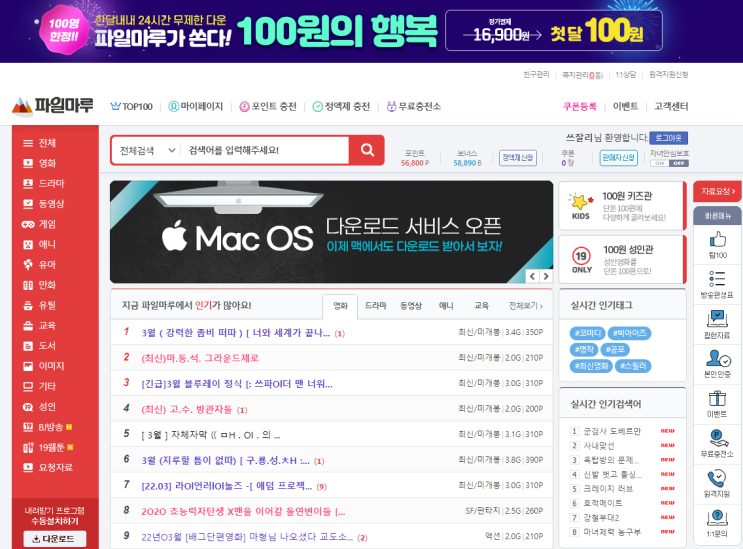Open 무료충전소 in the top menu
Image resolution: width=743 pixels, height=549 pixels.
tap(414, 107)
